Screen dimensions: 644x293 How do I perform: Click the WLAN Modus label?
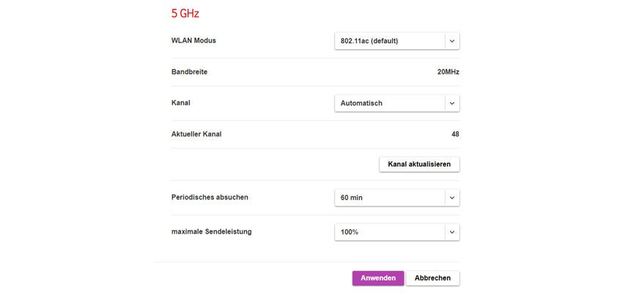(x=193, y=40)
